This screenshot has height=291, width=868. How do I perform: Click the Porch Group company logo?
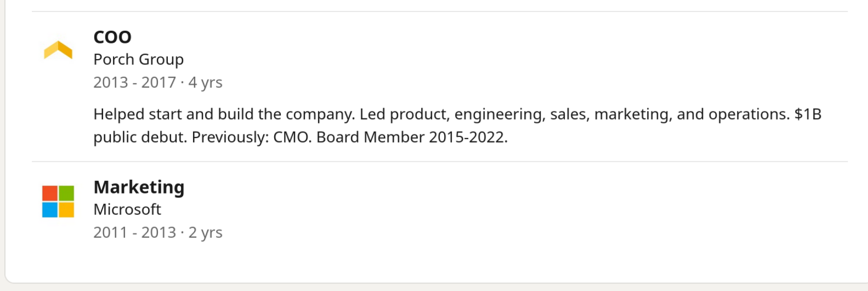click(x=58, y=50)
